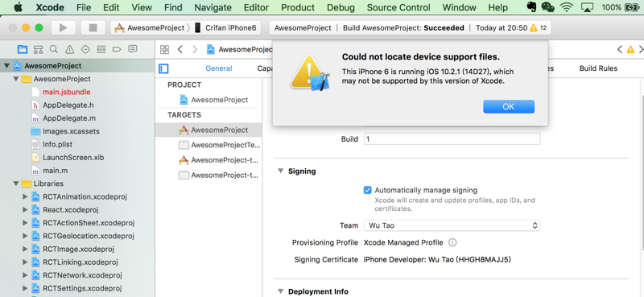Show the Breakpoint navigator icon
644x297 pixels.
(117, 50)
